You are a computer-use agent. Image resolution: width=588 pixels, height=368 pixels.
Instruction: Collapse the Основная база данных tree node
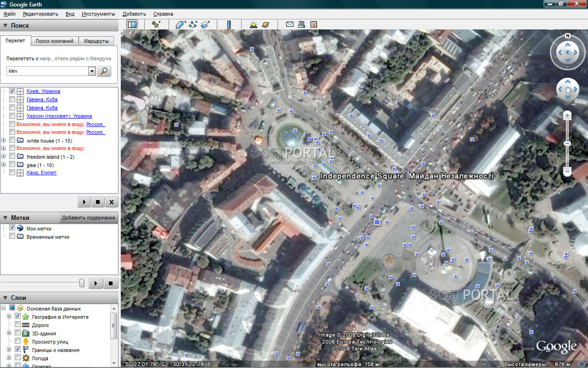click(4, 308)
